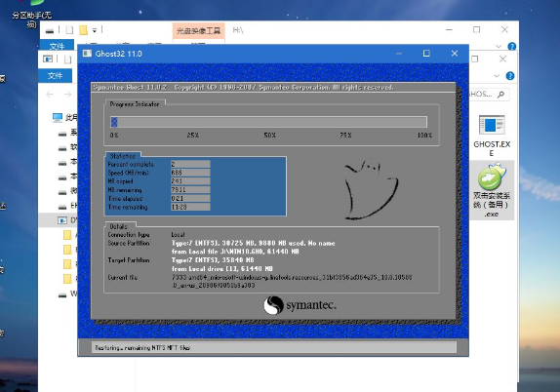Click the Source Partition details text
This screenshot has height=392, width=560.
(x=254, y=248)
